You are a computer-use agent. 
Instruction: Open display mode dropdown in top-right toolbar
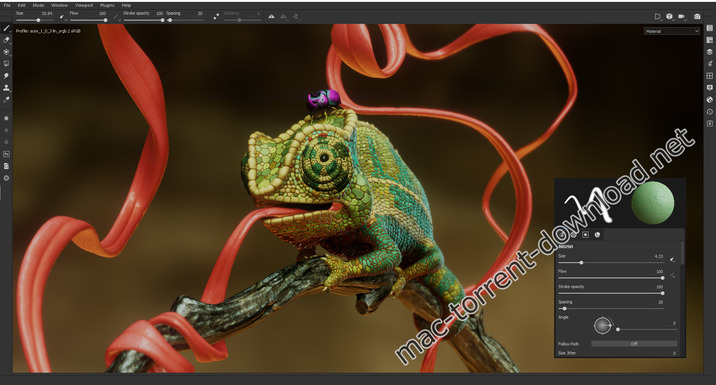click(658, 16)
